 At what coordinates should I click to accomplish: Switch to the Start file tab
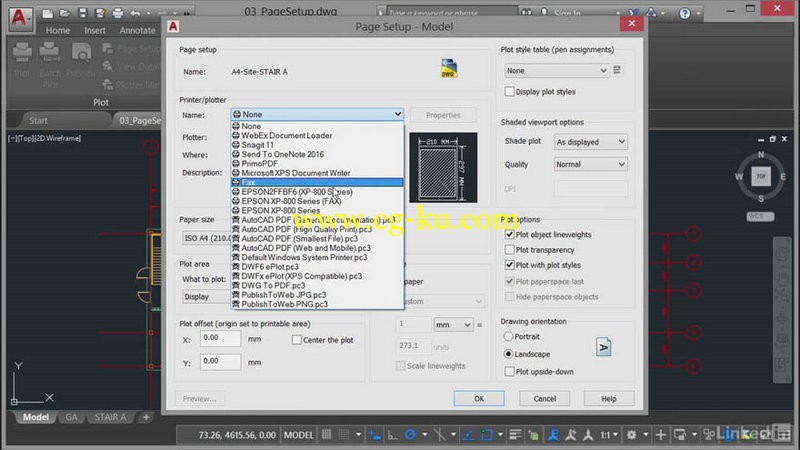[38, 120]
